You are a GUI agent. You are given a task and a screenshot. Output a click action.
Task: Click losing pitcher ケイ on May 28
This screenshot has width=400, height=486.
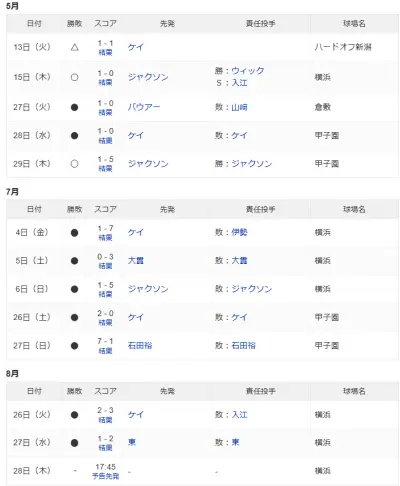(239, 135)
